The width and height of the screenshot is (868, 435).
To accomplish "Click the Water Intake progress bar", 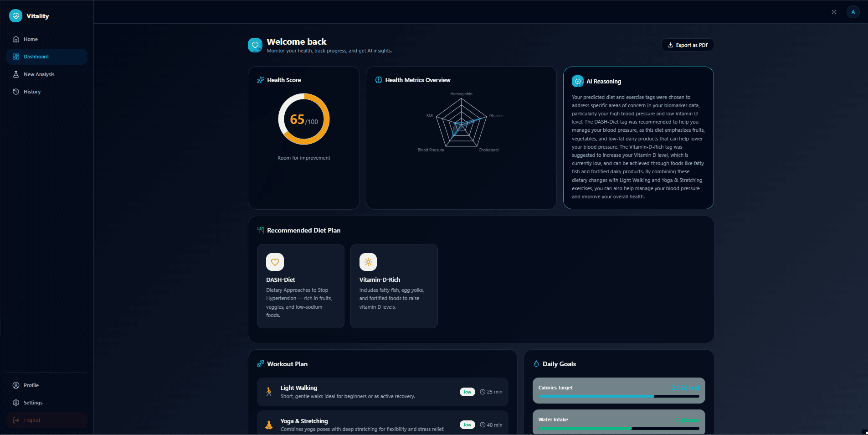I will tap(619, 429).
